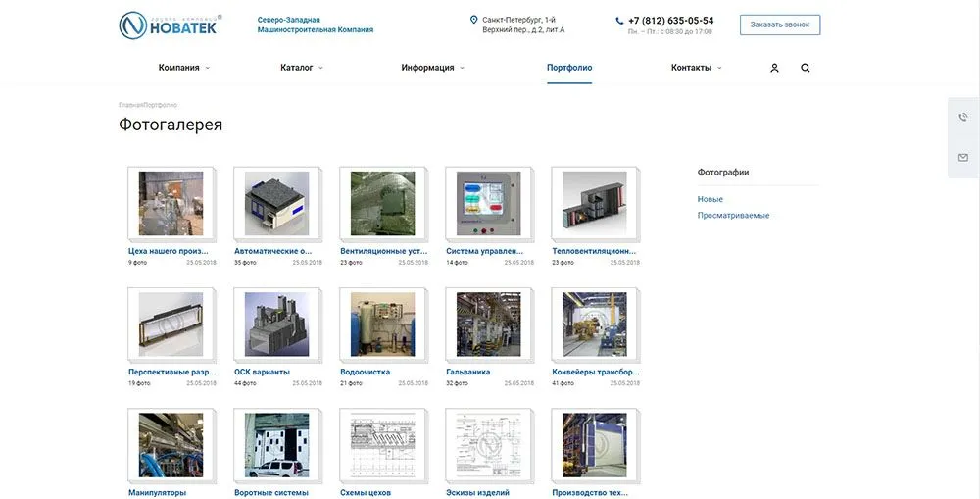Open the Водоочистка album thumbnail

pyautogui.click(x=382, y=324)
